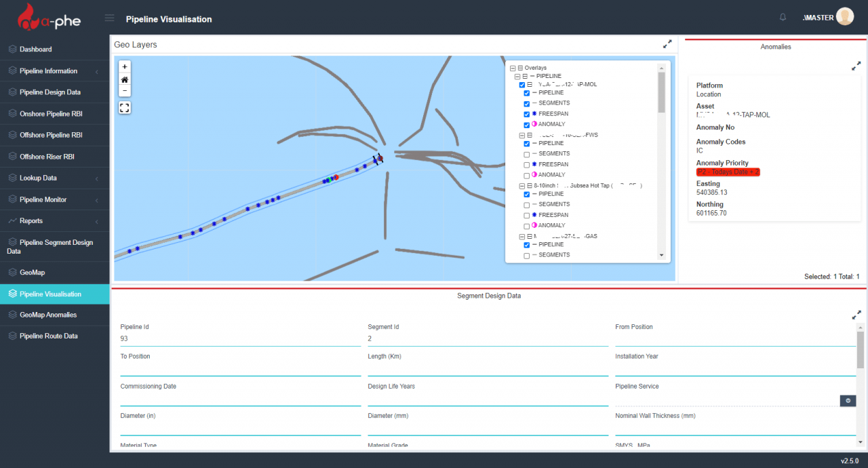Enable FREESPAN for the 8-10inch Subsea Hot Tap
This screenshot has height=468, width=868.
(x=526, y=214)
